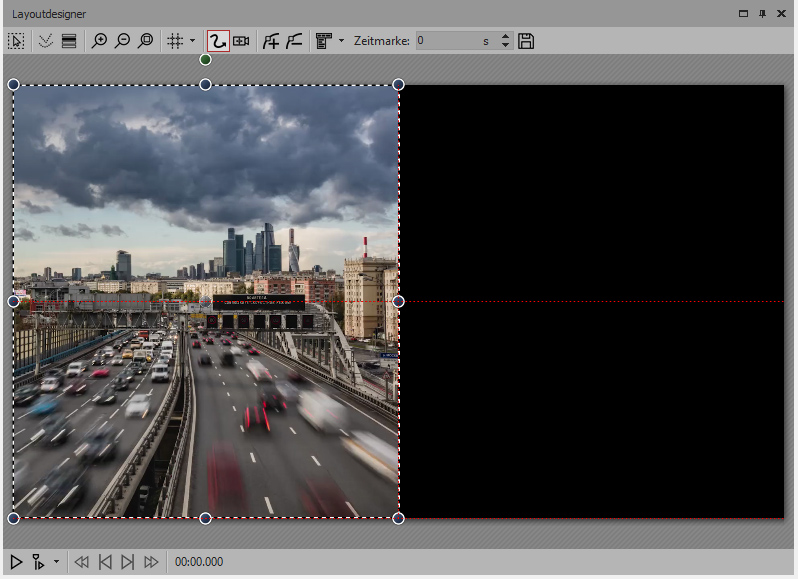Screen dimensions: 798x579
Task: Open the grid options dropdown arrow
Action: tap(191, 41)
